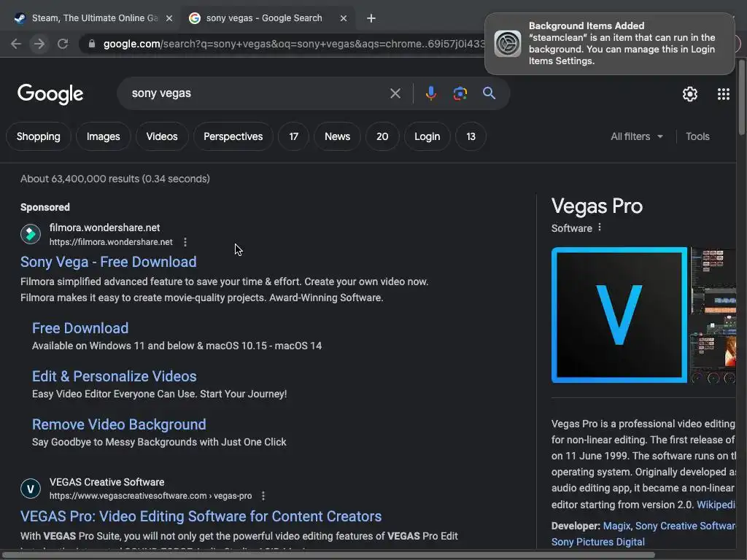Screen dimensions: 747x560
Task: Open more options beside Software label
Action: pos(600,227)
